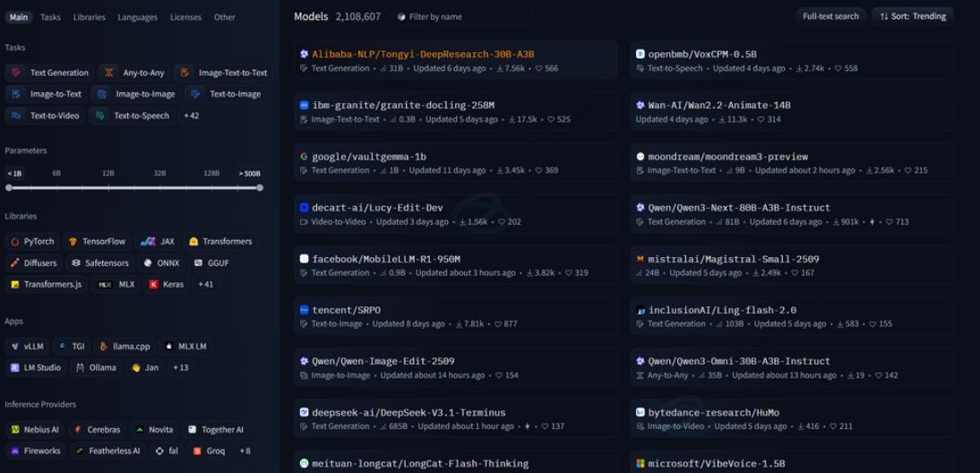
Task: Click the right handle of Parameters slider
Action: (260, 187)
